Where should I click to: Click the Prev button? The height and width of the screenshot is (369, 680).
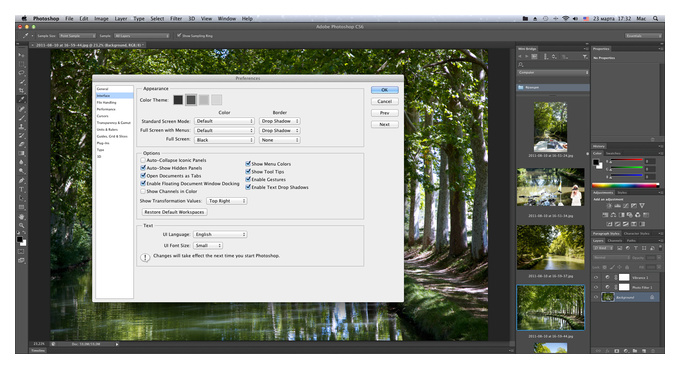pos(385,113)
